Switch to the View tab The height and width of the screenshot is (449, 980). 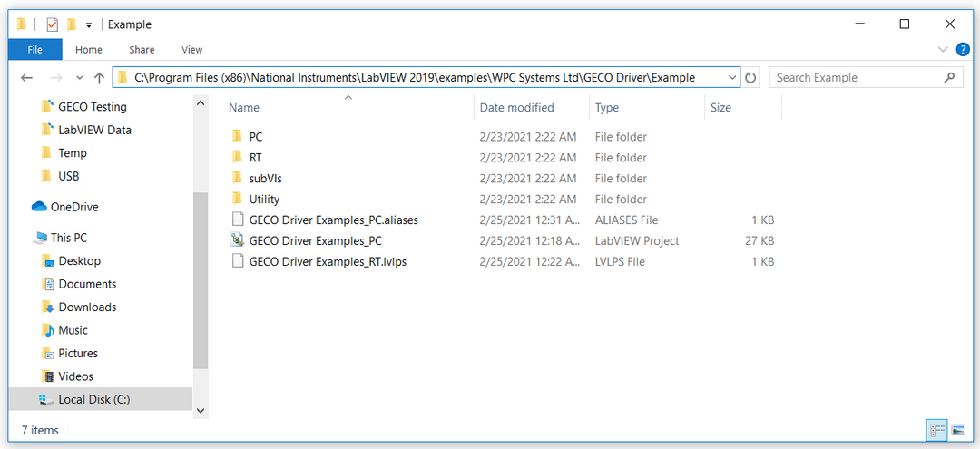[191, 50]
